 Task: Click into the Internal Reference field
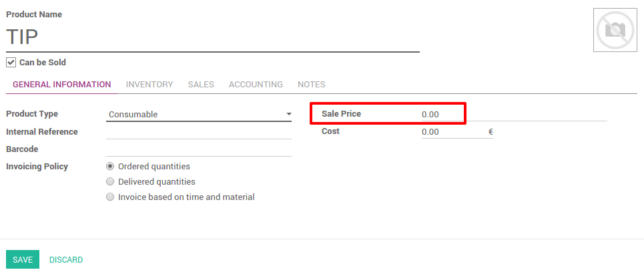pos(198,132)
